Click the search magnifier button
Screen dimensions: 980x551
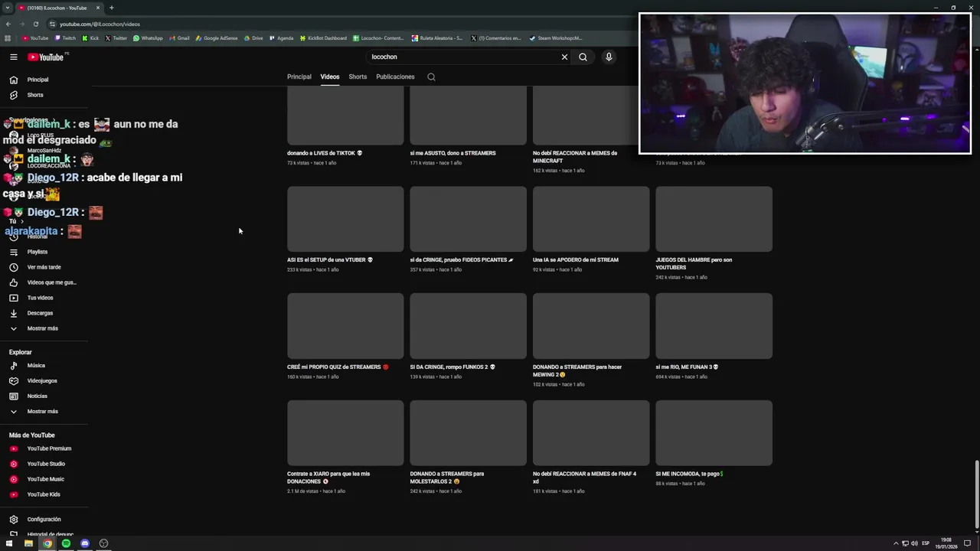click(583, 57)
